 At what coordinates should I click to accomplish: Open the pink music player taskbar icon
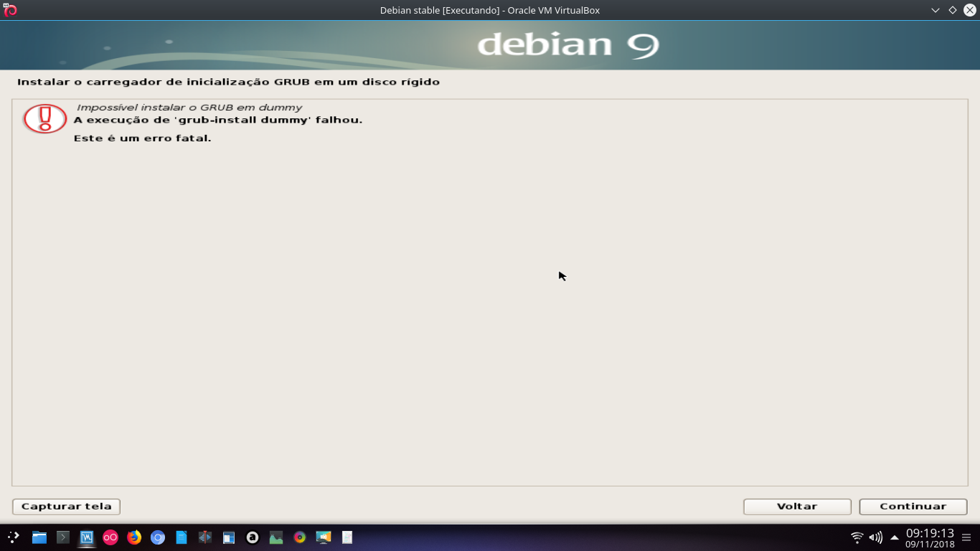(x=110, y=537)
